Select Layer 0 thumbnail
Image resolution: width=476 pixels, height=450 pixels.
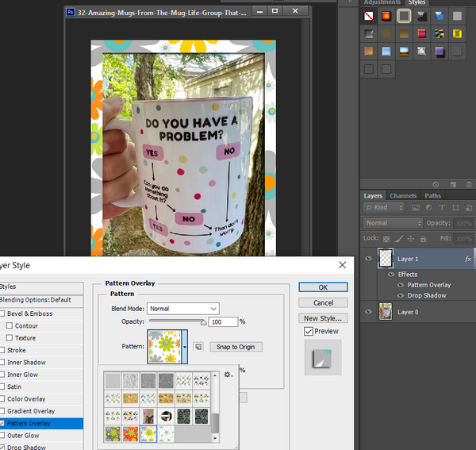click(386, 312)
